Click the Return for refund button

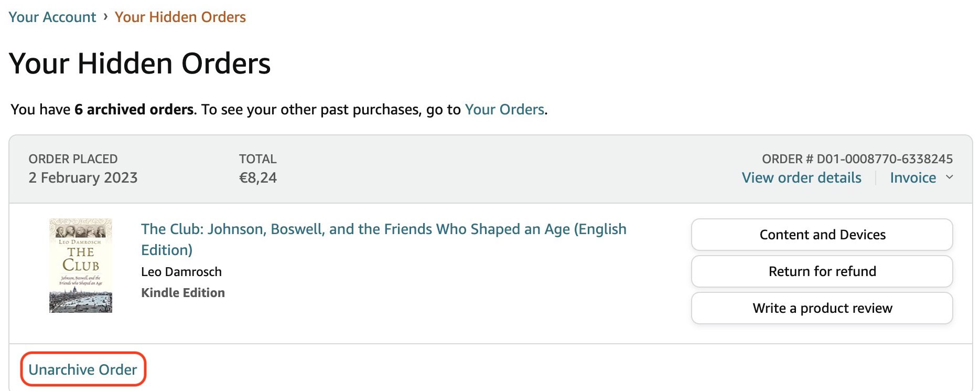coord(822,271)
